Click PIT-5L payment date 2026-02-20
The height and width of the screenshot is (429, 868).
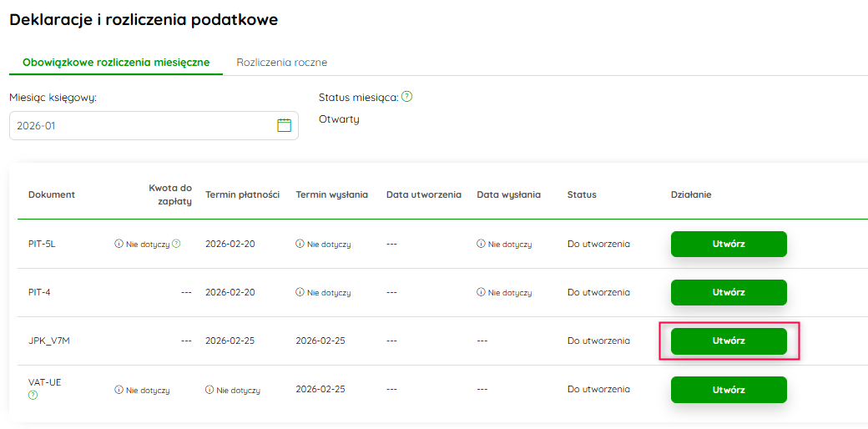tap(230, 244)
